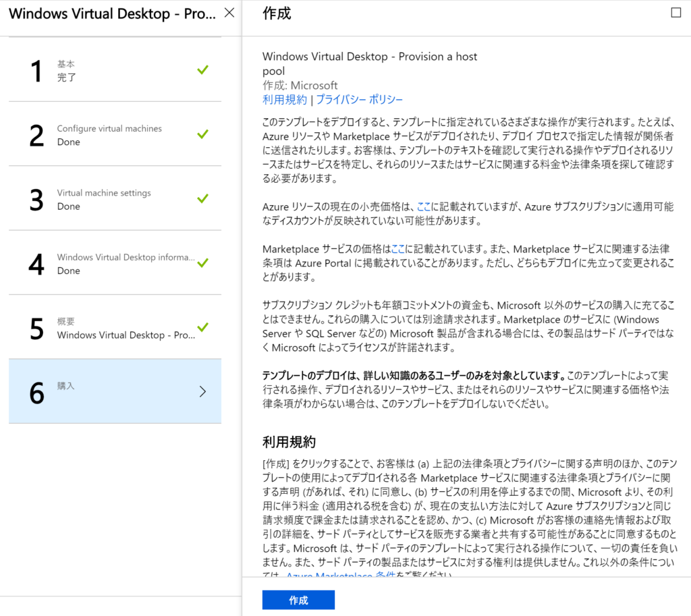Open step 5 概要 summary
The image size is (691, 616).
(x=115, y=327)
